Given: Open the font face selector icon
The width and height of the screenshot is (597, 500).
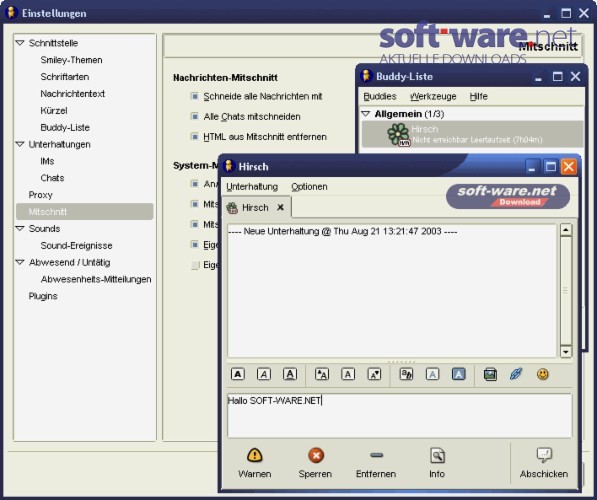Looking at the screenshot, I should tap(406, 374).
